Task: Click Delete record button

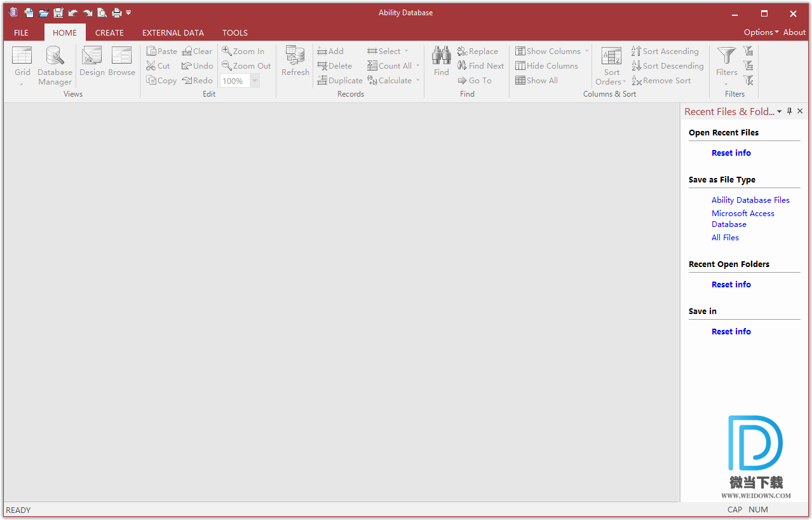Action: point(334,66)
